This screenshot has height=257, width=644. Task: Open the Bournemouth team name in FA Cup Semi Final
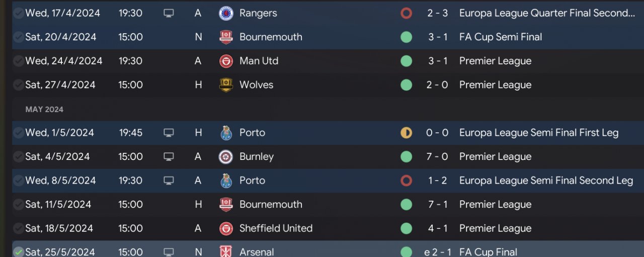click(271, 37)
